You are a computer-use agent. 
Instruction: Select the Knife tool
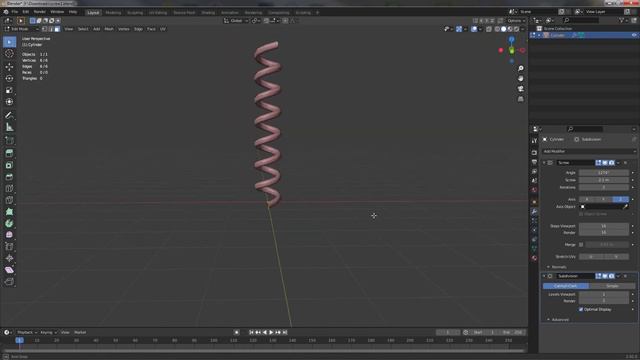(9, 200)
